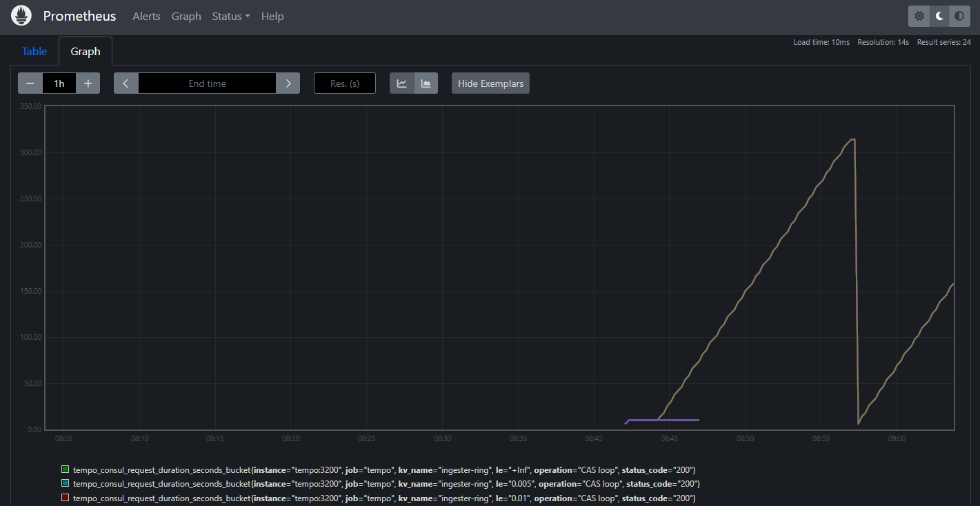The height and width of the screenshot is (506, 980).
Task: Open the Graph nav link
Action: tap(186, 16)
